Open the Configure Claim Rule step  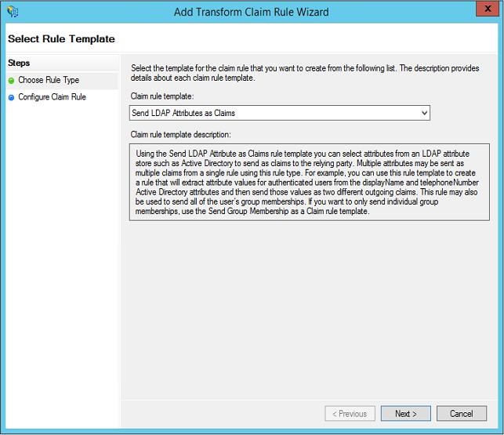point(52,97)
